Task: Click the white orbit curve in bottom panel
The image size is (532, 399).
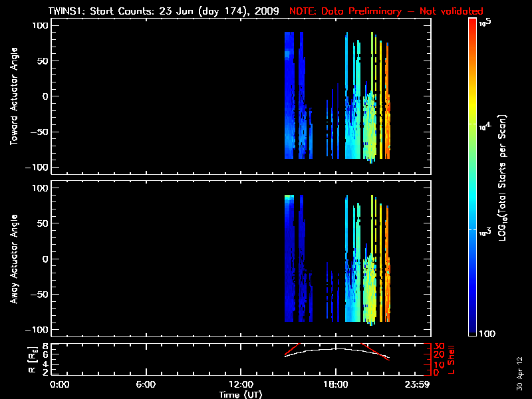Action: (336, 349)
